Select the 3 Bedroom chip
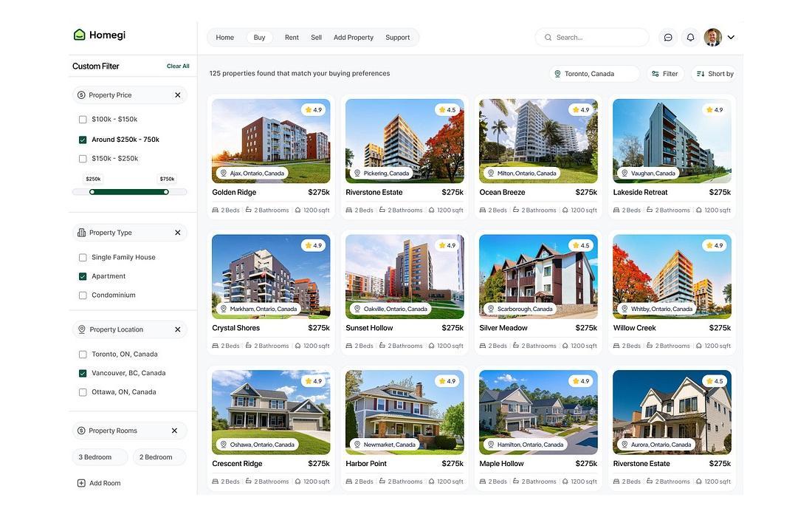 coord(100,457)
